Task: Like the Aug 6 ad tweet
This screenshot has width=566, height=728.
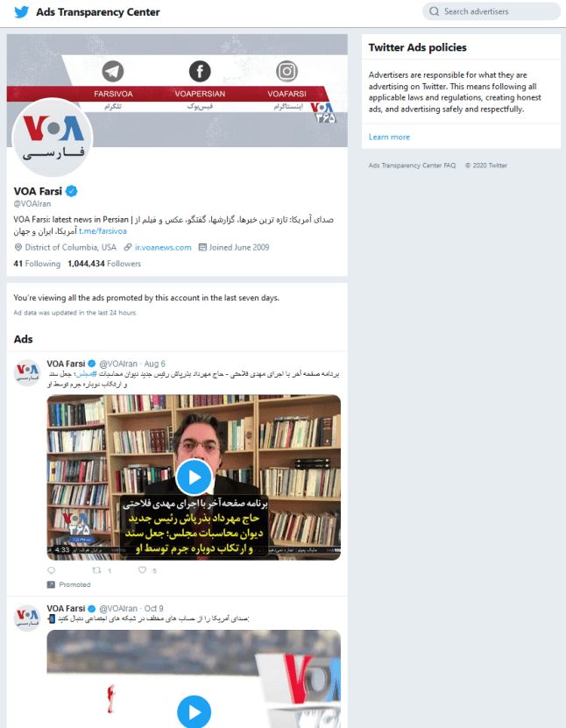Action: pos(142,570)
